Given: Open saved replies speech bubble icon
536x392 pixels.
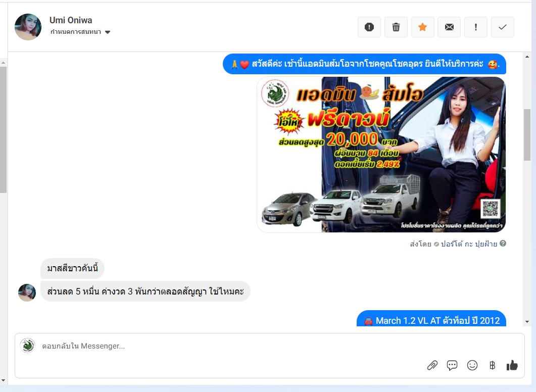Looking at the screenshot, I should (x=452, y=365).
